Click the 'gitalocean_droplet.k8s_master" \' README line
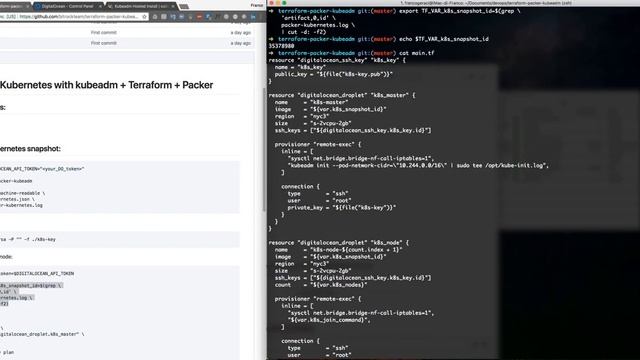Image resolution: width=640 pixels, height=360 pixels. (42, 334)
